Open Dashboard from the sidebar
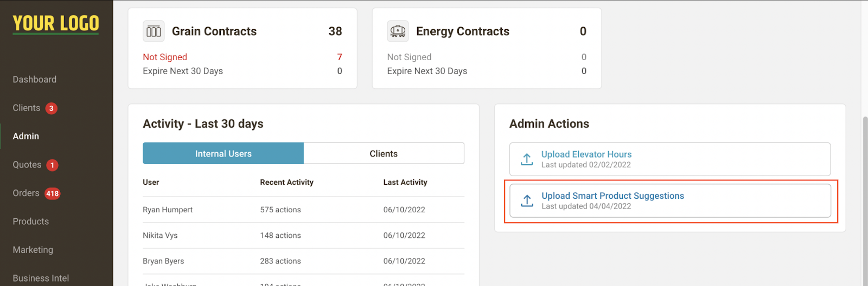The image size is (868, 286). (x=35, y=80)
